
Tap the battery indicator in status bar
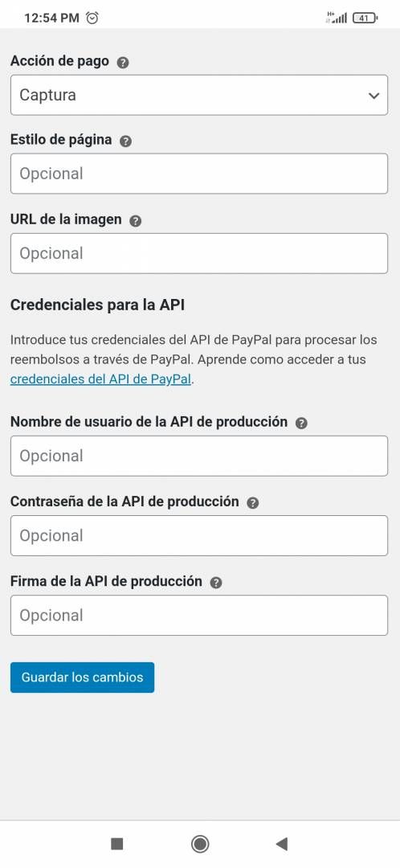coord(365,18)
